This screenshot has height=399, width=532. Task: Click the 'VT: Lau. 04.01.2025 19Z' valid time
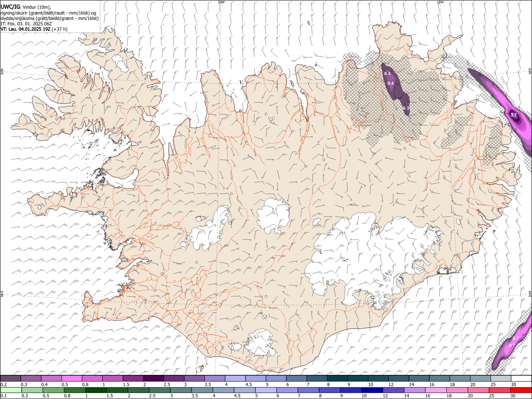[26, 29]
